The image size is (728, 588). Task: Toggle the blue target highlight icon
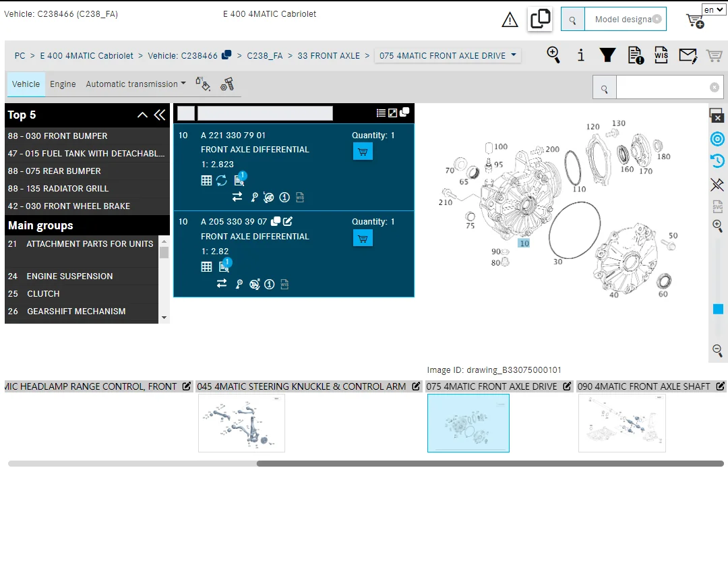(x=717, y=139)
